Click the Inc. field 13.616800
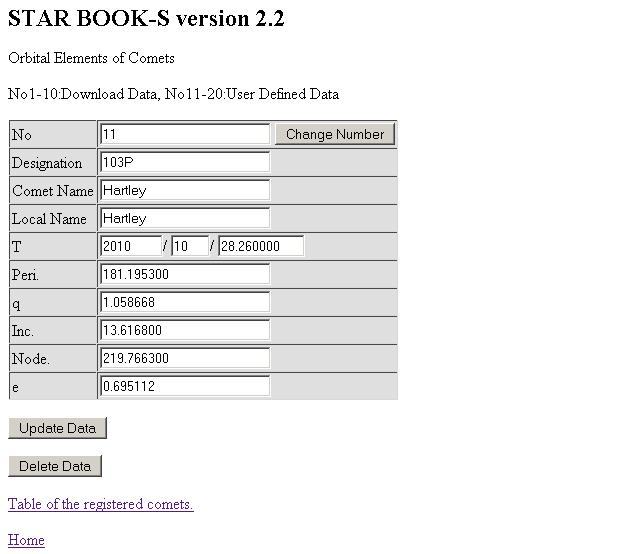Viewport: 640px width, 554px height. (x=184, y=330)
